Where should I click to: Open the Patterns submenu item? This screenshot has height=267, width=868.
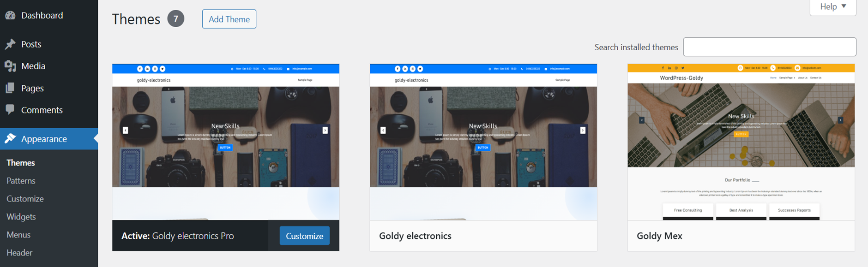click(21, 181)
